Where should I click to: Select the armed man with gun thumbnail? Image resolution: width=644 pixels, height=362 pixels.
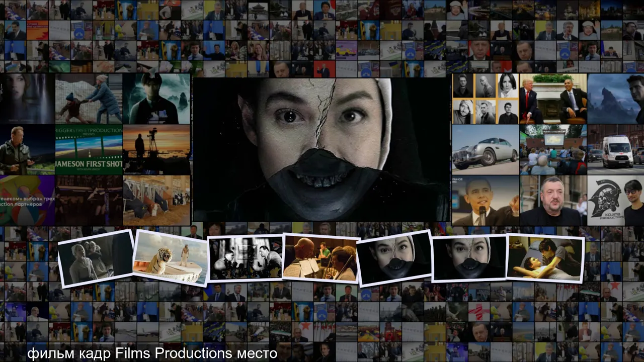point(27,150)
